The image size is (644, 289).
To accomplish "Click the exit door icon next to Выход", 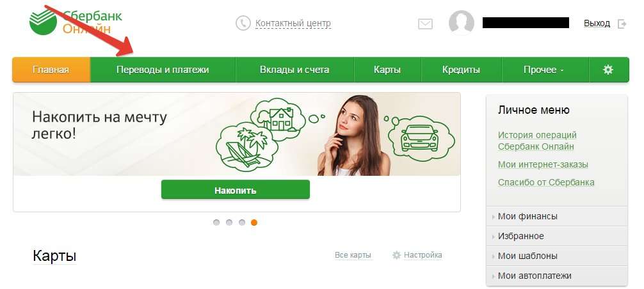I will pyautogui.click(x=622, y=24).
